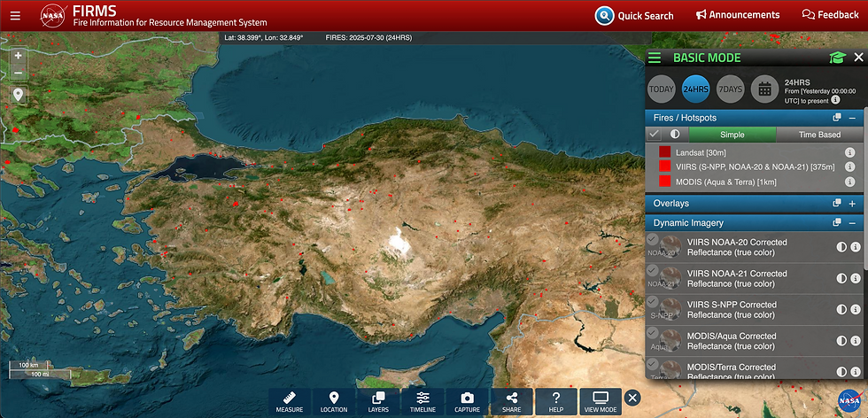868x418 pixels.
Task: Show info for VIIRS S-NPP imagery
Action: (x=856, y=309)
